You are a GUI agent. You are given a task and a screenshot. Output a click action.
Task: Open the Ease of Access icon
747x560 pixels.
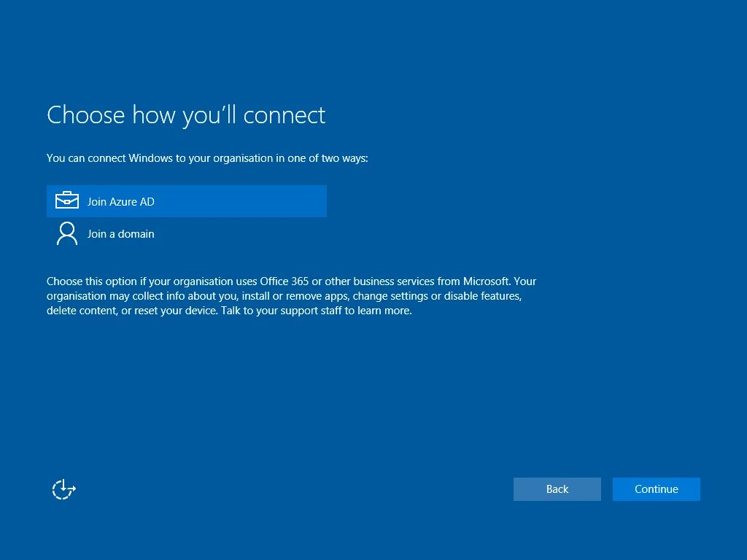[x=63, y=489]
